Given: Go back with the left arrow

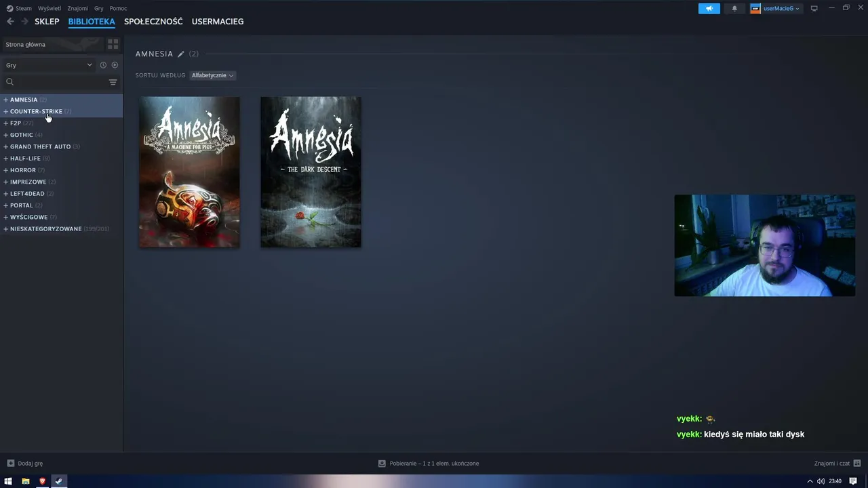Looking at the screenshot, I should 10,22.
